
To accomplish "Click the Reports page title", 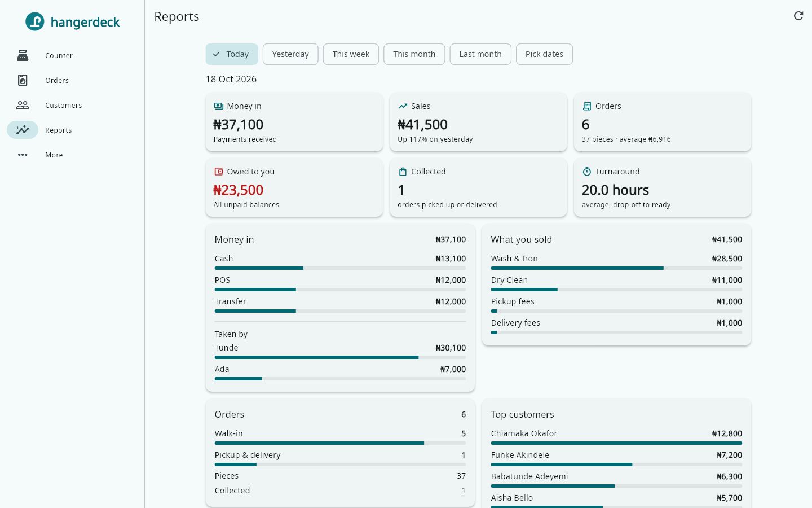I will pyautogui.click(x=176, y=16).
